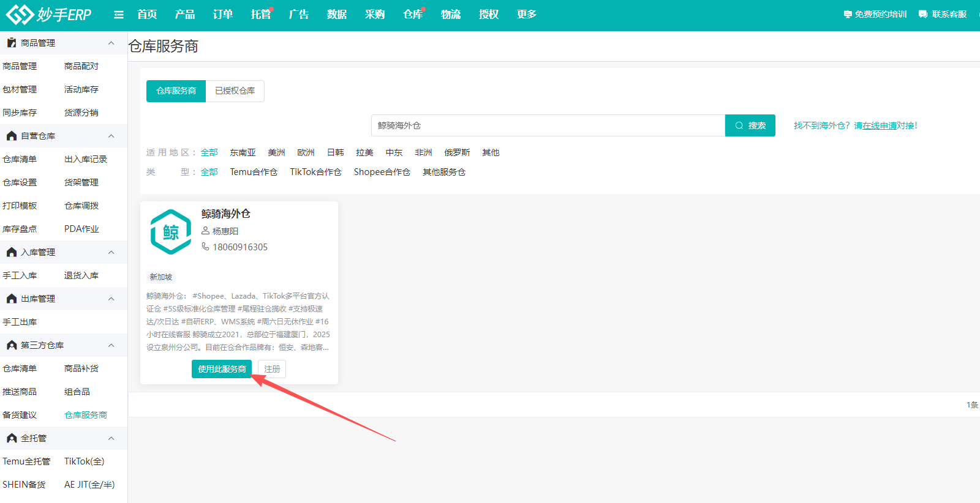Toggle the sidebar hamburger menu icon
Screen dimensions: 980x503
(119, 15)
